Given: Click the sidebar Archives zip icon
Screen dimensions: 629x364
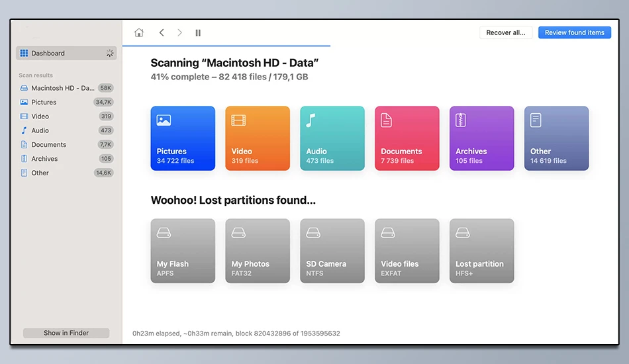Looking at the screenshot, I should click(24, 159).
